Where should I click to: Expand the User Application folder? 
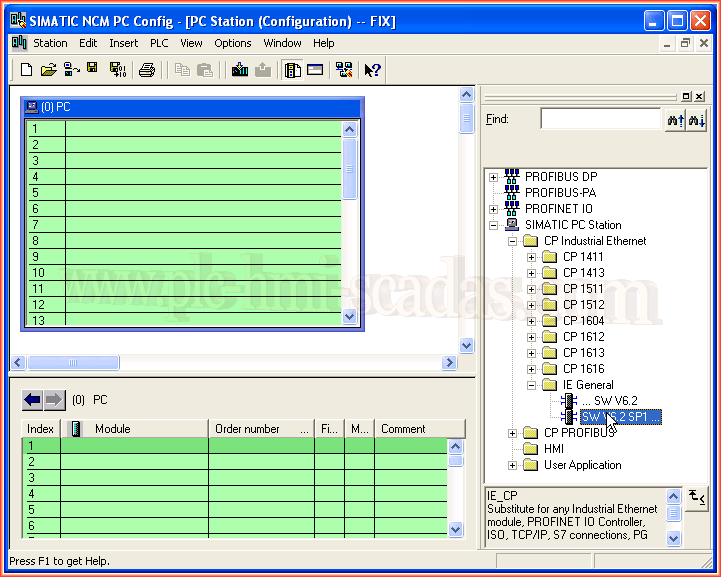point(512,465)
